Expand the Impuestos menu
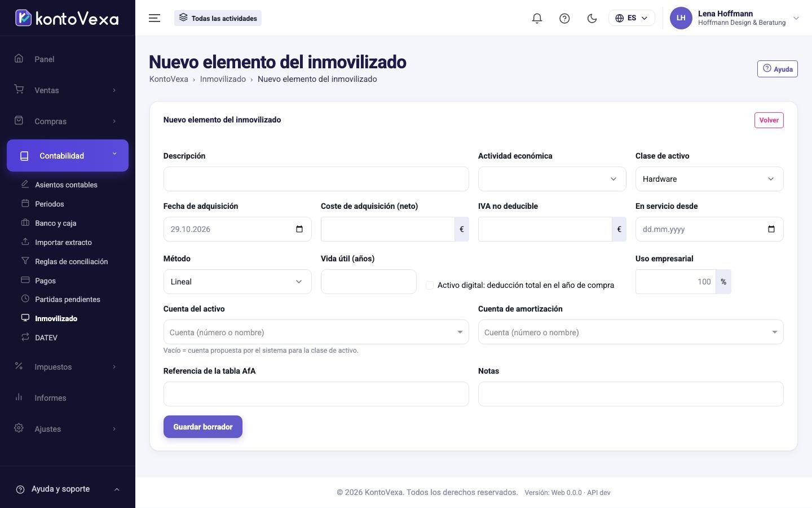The width and height of the screenshot is (812, 508). click(x=68, y=367)
